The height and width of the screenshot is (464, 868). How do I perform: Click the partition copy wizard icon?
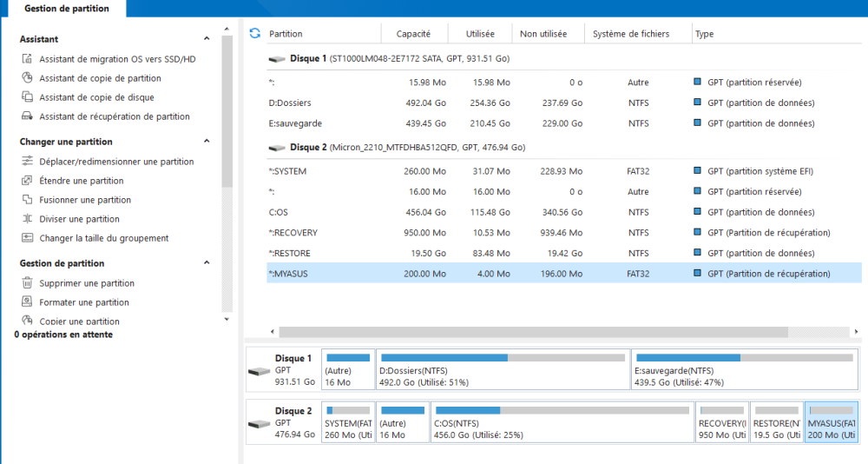pyautogui.click(x=27, y=78)
